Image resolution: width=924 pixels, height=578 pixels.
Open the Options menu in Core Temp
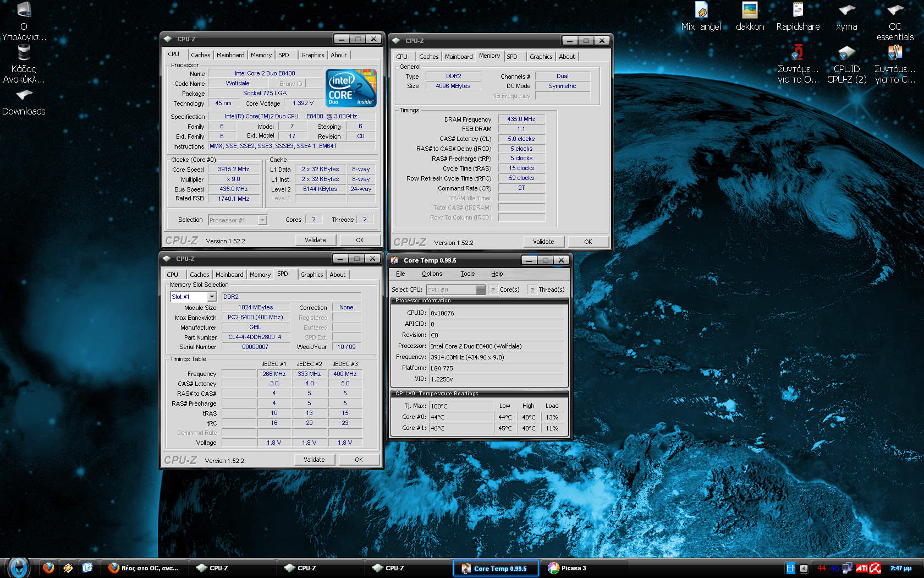[432, 274]
